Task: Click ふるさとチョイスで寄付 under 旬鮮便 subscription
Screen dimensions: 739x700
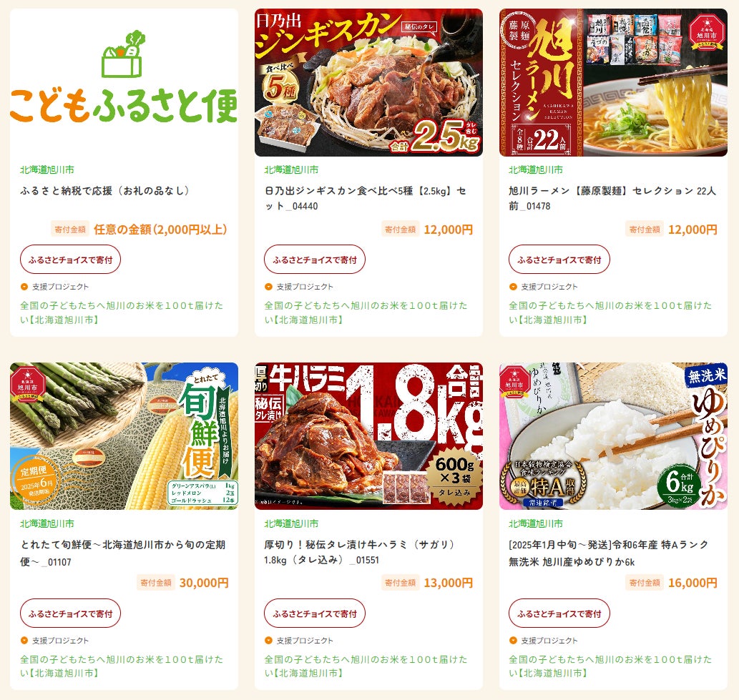Action: (70, 613)
